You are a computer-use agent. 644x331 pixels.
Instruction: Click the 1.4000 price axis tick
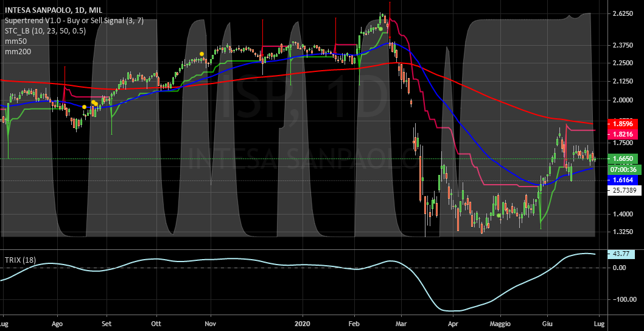point(622,214)
